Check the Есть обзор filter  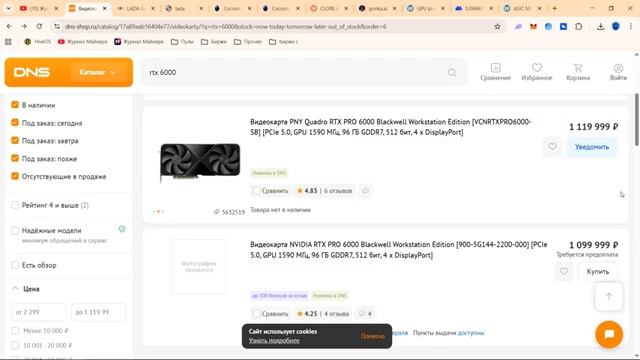point(15,265)
